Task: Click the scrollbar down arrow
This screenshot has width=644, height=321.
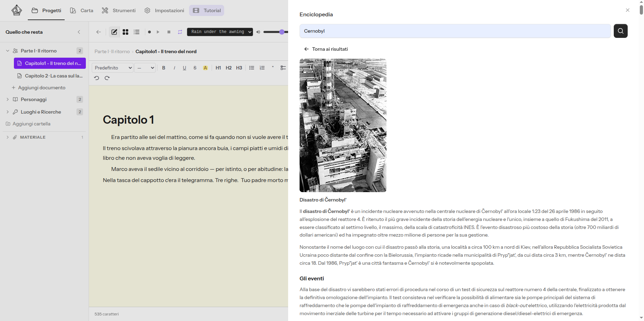Action: point(641,318)
